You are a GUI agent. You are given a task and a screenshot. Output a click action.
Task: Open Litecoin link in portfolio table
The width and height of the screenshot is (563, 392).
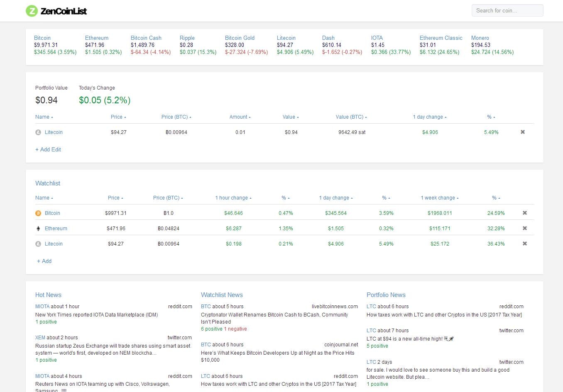coord(54,132)
